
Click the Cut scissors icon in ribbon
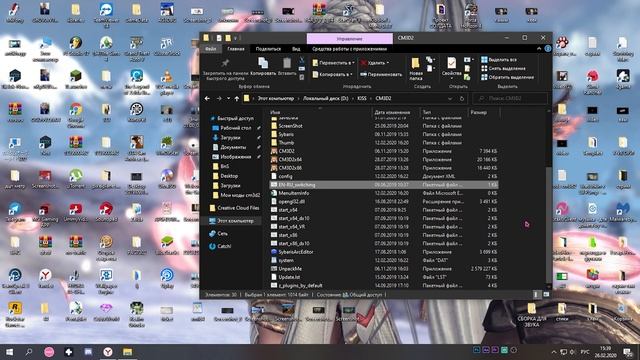pos(302,60)
